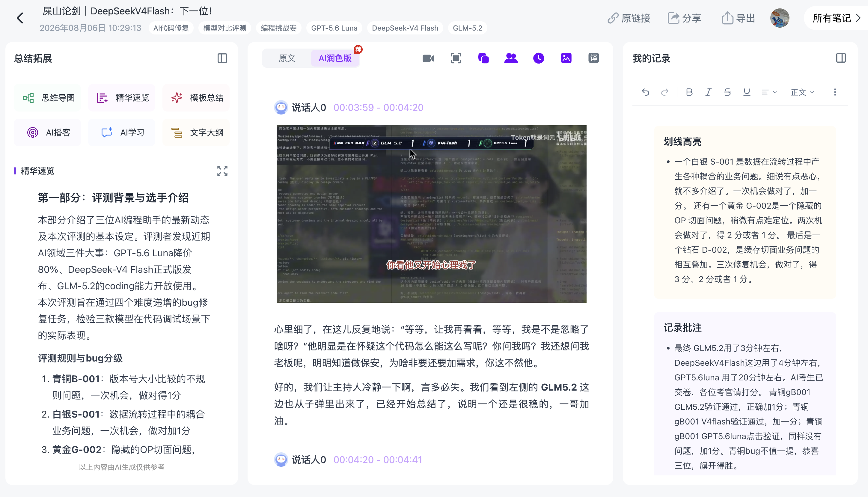
Task: Click the 译 translate icon
Action: pyautogui.click(x=594, y=58)
